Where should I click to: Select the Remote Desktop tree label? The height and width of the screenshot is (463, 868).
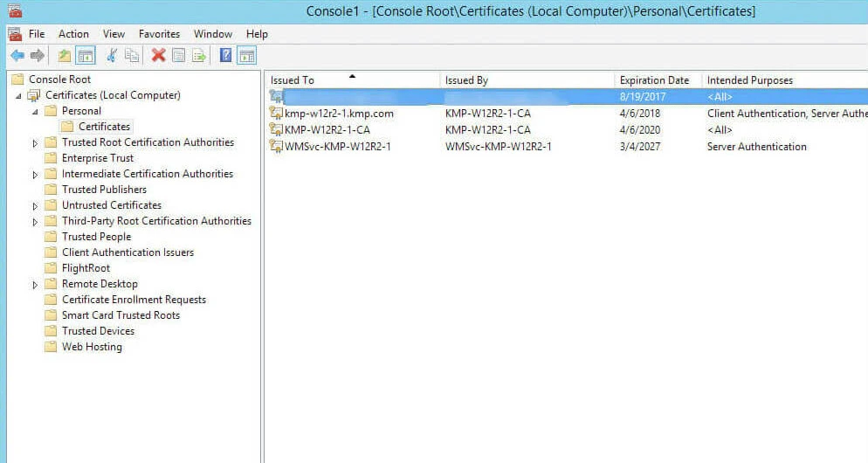100,284
